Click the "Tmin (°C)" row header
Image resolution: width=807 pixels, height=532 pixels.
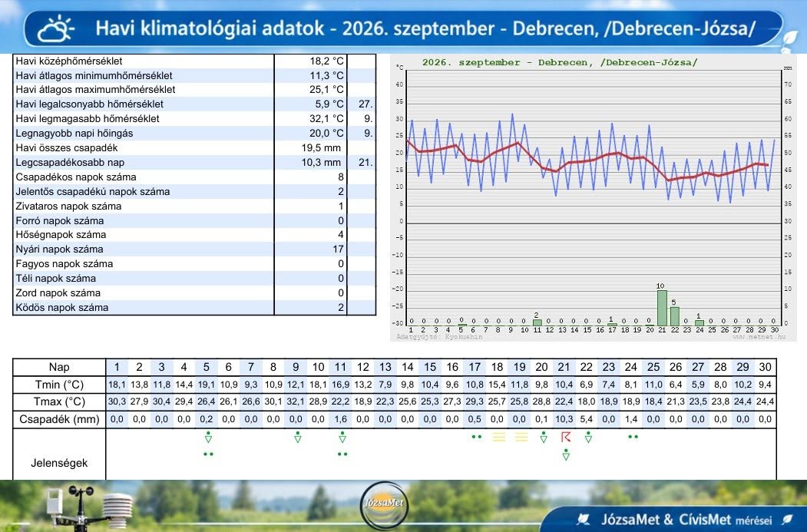pyautogui.click(x=59, y=385)
